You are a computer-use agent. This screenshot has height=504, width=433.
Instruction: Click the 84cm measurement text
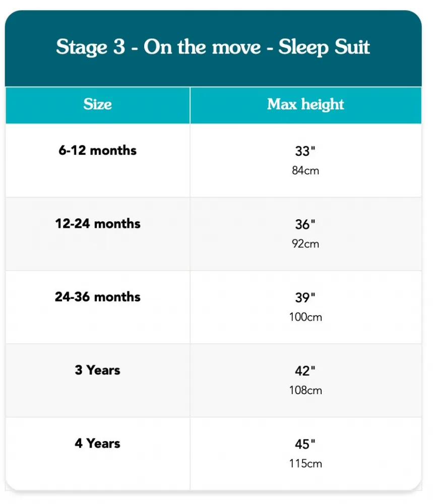click(x=305, y=170)
